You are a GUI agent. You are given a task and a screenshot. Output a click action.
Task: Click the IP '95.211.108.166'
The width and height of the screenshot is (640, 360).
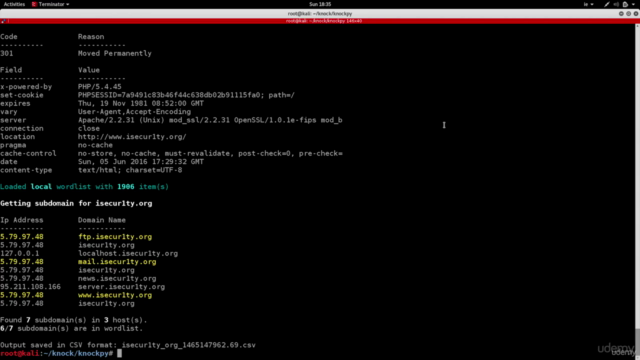point(30,287)
